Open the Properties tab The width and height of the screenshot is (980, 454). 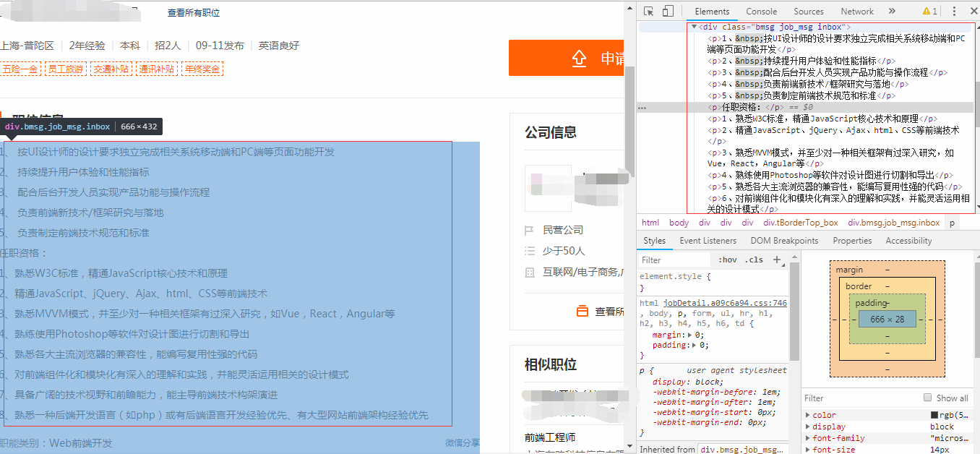tap(852, 241)
